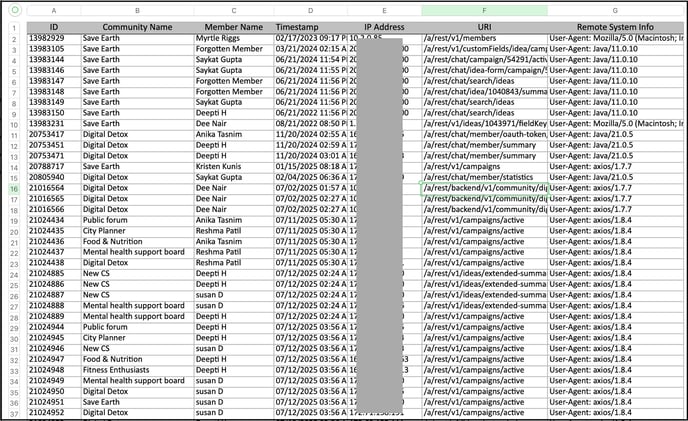Select Fitness Enthusiasts cell
The image size is (688, 421).
tap(137, 370)
